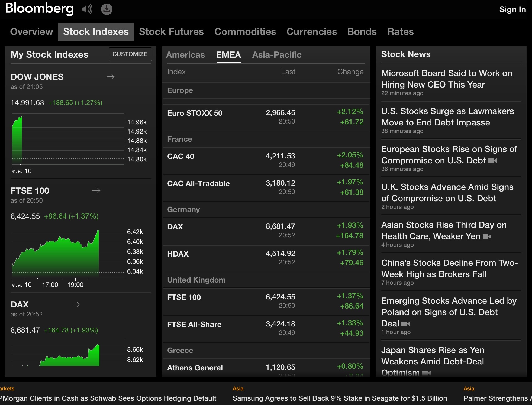This screenshot has width=532, height=405.
Task: Select the Asia-Pacific region tab
Action: [x=277, y=55]
